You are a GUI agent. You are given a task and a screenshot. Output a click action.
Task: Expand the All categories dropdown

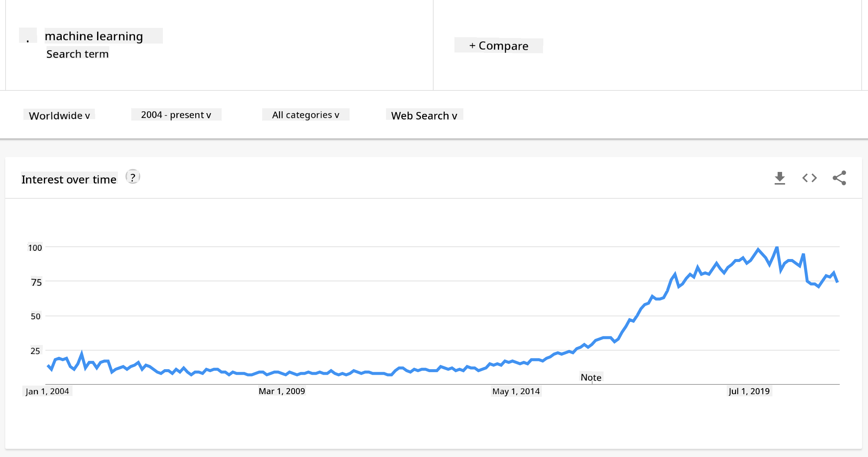tap(305, 115)
